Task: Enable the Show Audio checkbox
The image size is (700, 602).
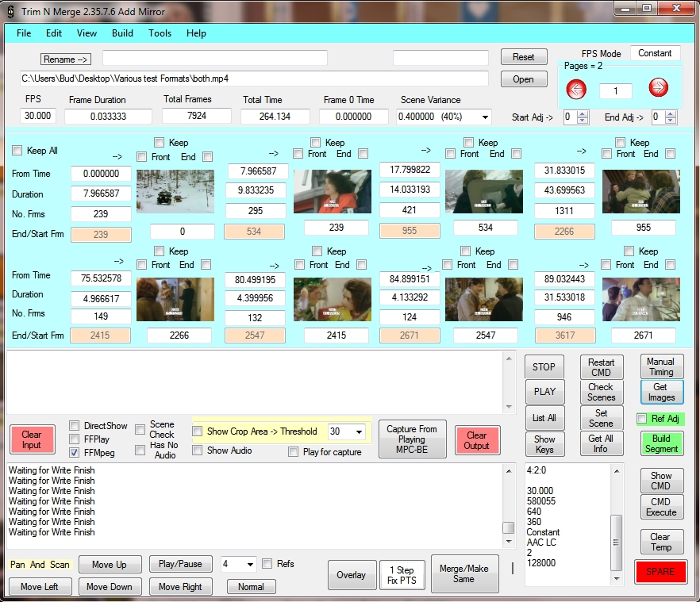Action: (197, 451)
